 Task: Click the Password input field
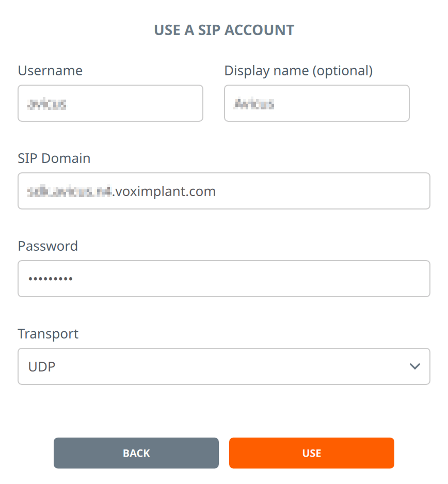(x=224, y=279)
